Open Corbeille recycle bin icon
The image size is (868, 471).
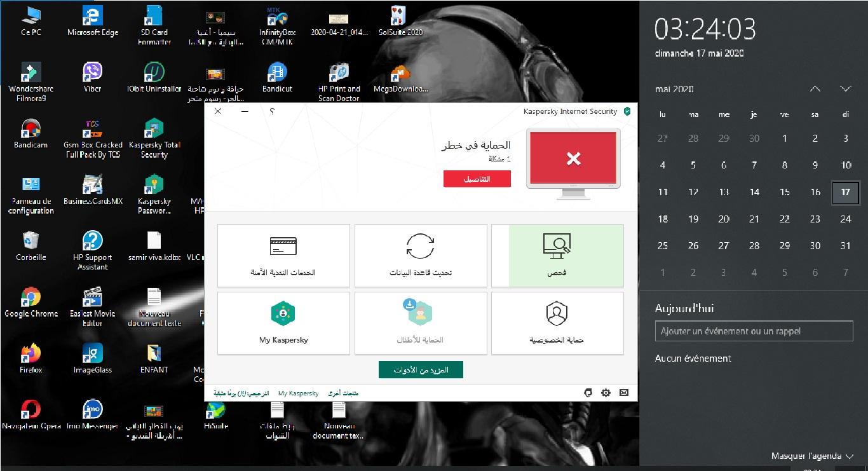[31, 246]
